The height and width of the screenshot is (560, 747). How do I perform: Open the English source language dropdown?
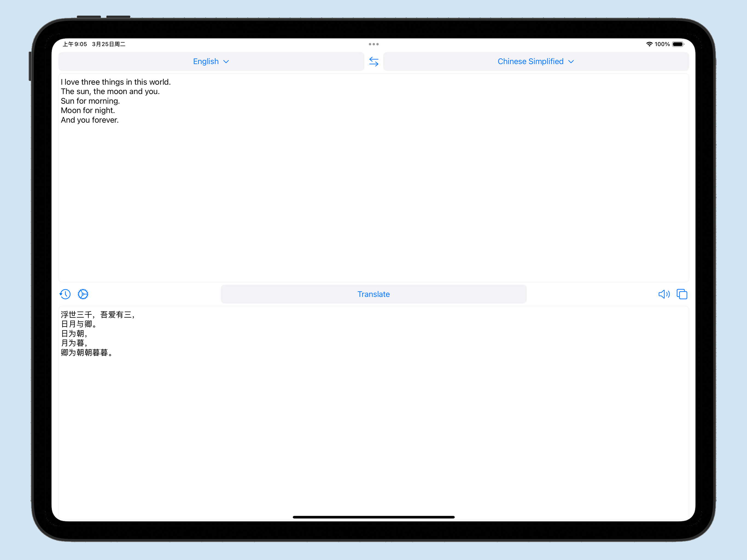211,62
